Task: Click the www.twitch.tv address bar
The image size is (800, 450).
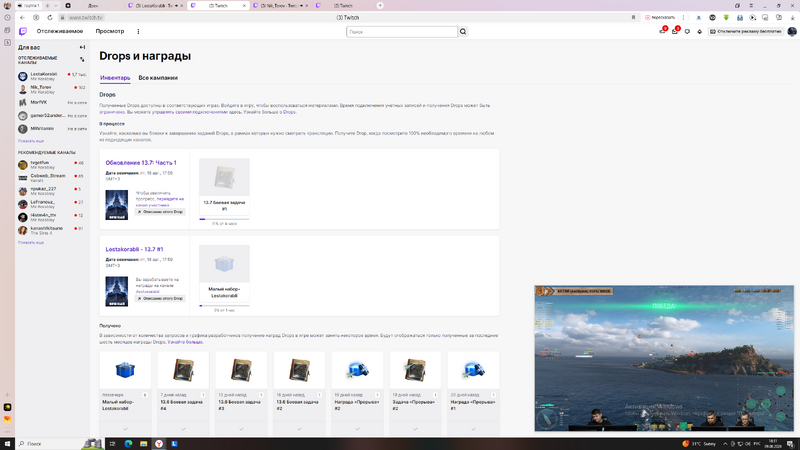Action: (x=86, y=17)
